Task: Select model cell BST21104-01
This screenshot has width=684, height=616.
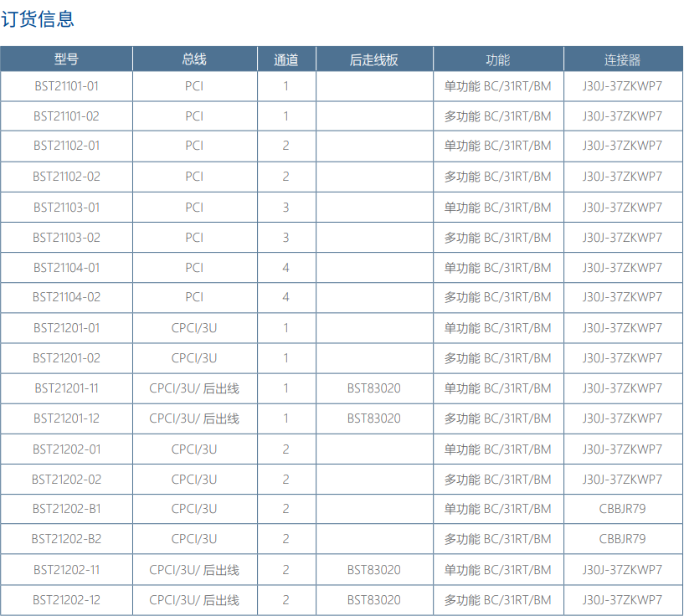Action: (66, 268)
